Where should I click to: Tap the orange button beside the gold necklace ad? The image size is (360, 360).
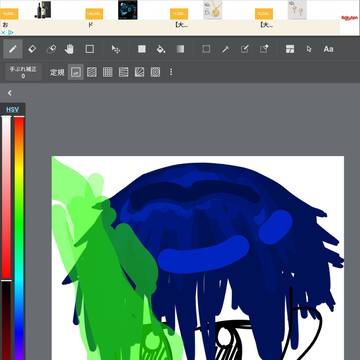[x=179, y=14]
